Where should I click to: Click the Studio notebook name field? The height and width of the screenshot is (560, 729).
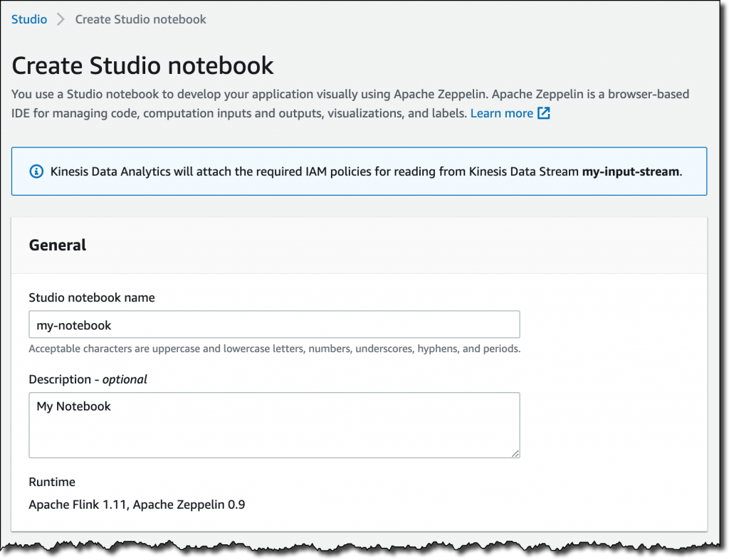(x=274, y=324)
